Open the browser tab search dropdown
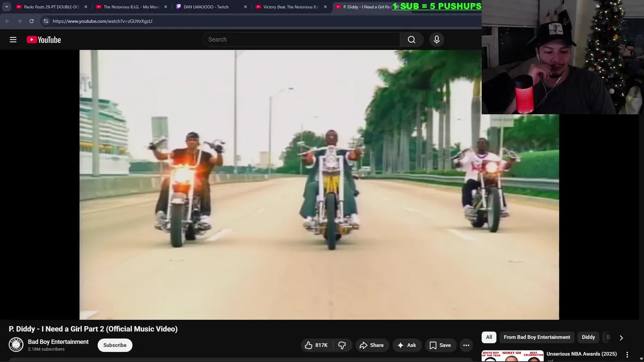 coord(7,7)
